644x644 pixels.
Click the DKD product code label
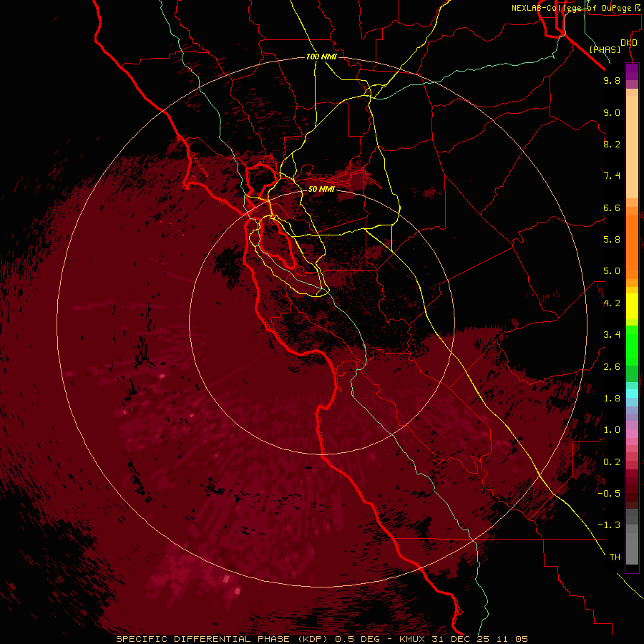coord(629,42)
